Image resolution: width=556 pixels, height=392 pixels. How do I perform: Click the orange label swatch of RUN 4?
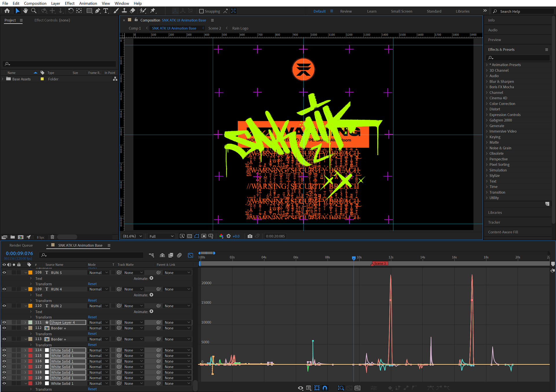pos(30,289)
